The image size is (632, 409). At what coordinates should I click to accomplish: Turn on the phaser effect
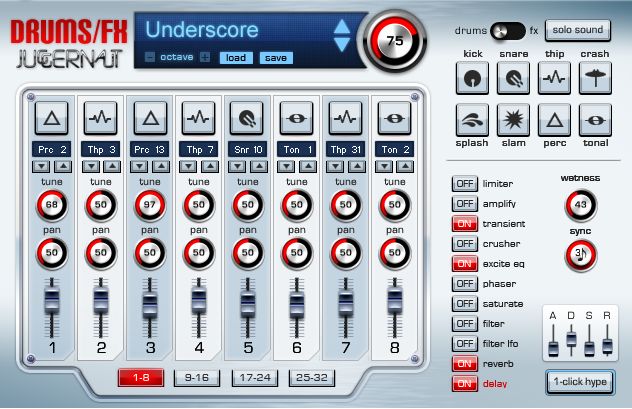click(465, 284)
